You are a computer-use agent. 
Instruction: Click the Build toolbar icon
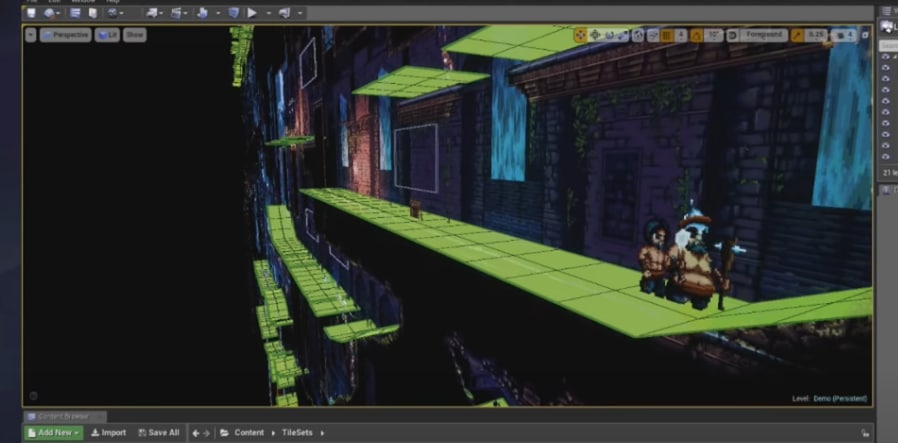coord(202,13)
